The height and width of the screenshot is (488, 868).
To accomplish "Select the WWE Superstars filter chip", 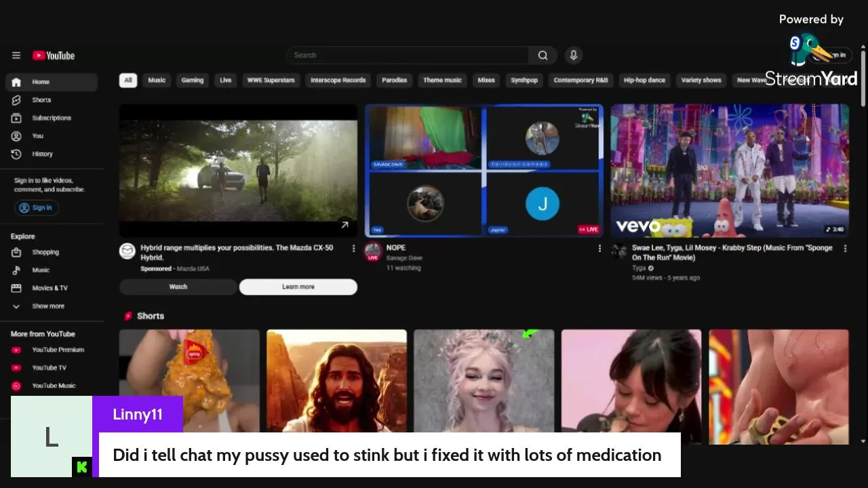I will pyautogui.click(x=271, y=80).
